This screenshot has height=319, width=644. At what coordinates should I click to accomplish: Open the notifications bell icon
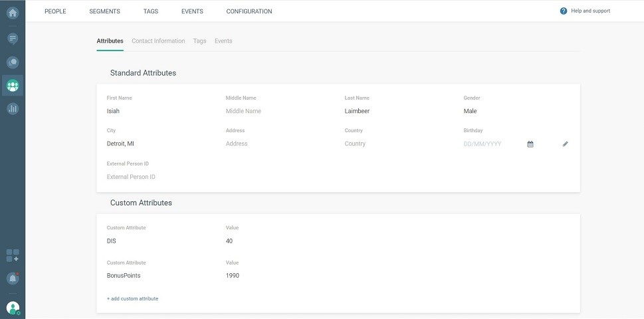13,278
